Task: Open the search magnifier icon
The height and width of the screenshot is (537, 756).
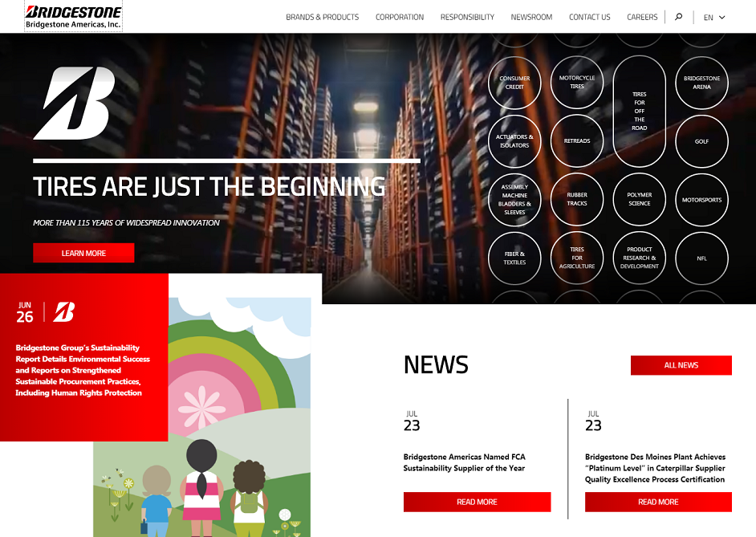Action: pyautogui.click(x=678, y=17)
